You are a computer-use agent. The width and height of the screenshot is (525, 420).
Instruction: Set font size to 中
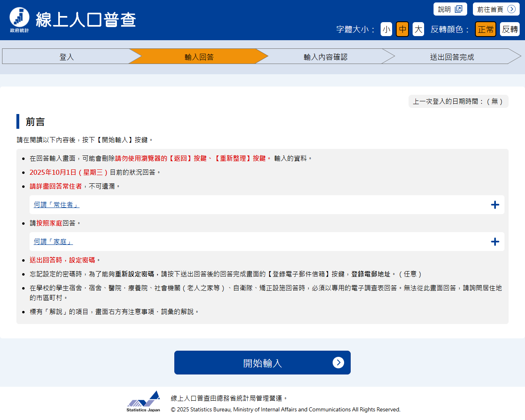click(x=402, y=29)
